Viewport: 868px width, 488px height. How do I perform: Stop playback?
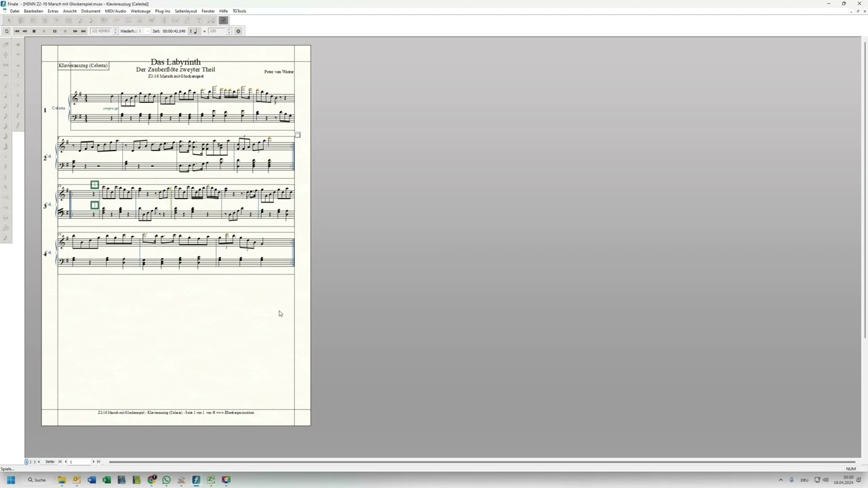(34, 30)
